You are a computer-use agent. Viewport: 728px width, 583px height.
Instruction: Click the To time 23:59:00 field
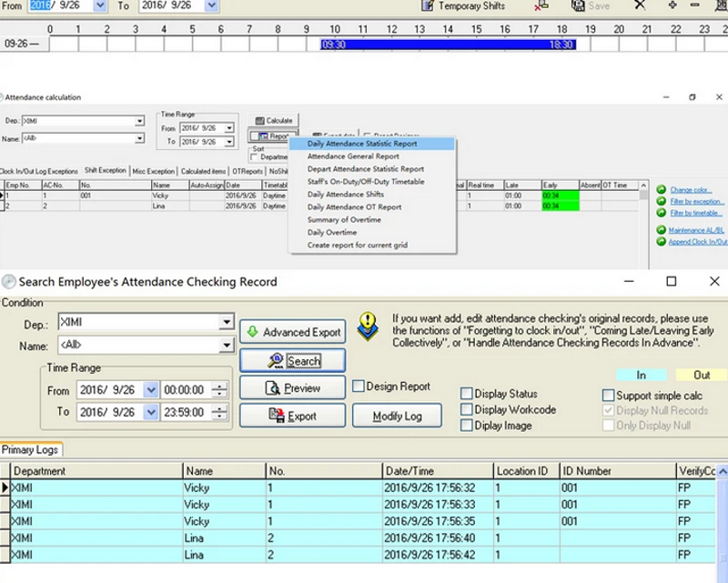click(x=185, y=412)
